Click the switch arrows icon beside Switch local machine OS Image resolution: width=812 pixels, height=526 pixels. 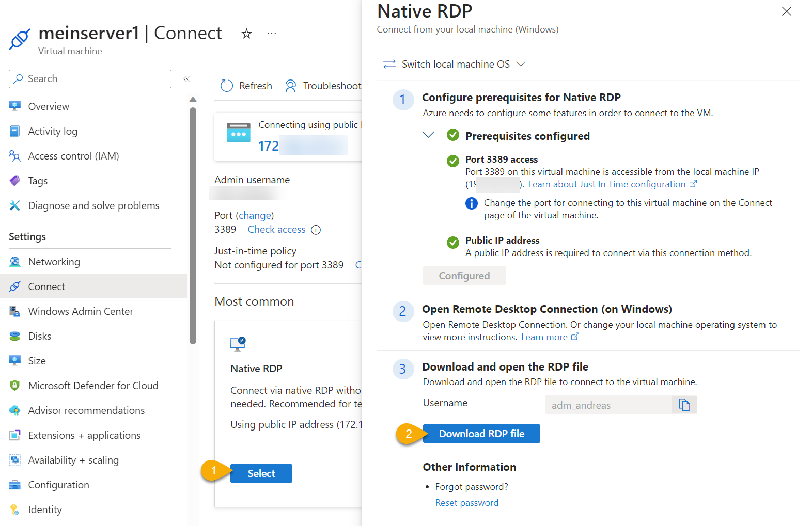click(x=389, y=64)
